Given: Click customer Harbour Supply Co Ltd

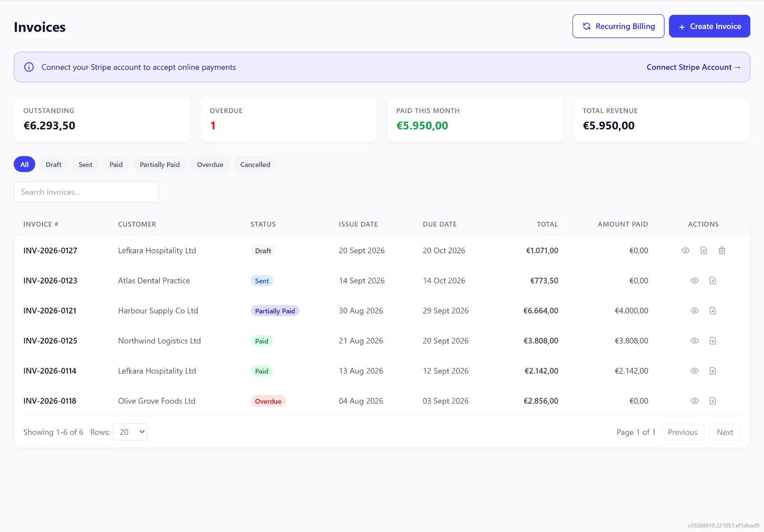Looking at the screenshot, I should [158, 311].
